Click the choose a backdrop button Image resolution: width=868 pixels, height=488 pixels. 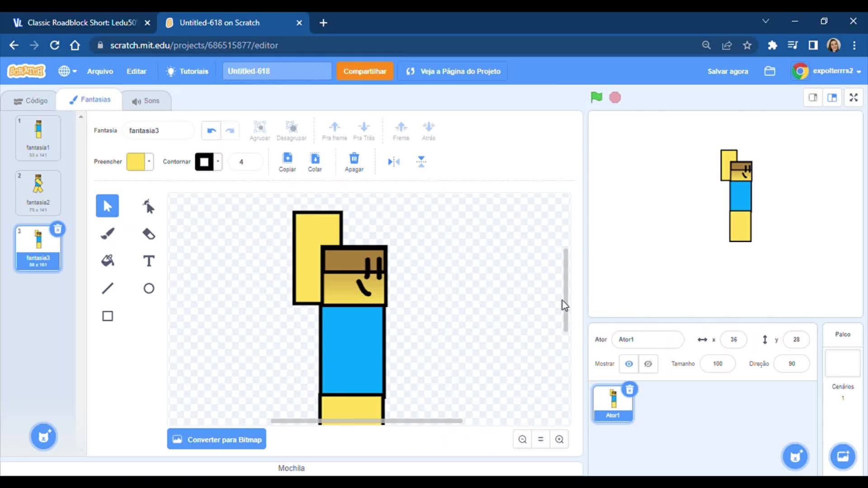pyautogui.click(x=843, y=456)
